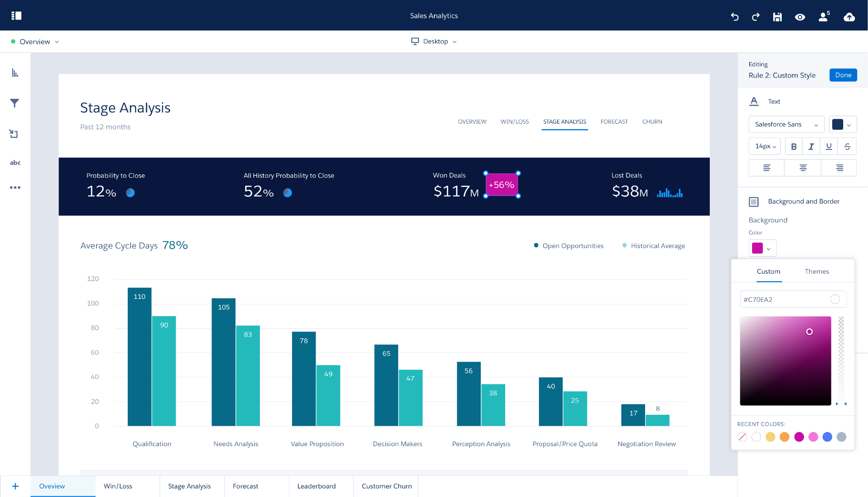Image resolution: width=868 pixels, height=497 pixels.
Task: Click the Done button
Action: coord(843,75)
